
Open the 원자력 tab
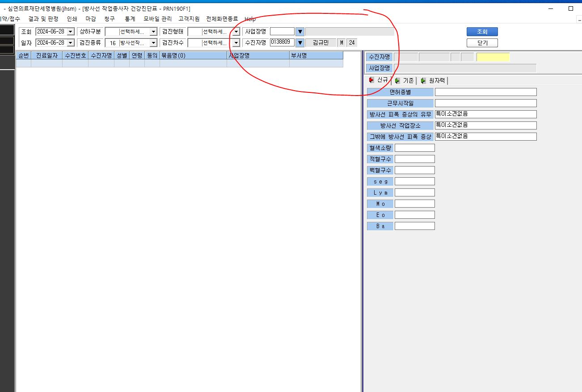coord(433,81)
